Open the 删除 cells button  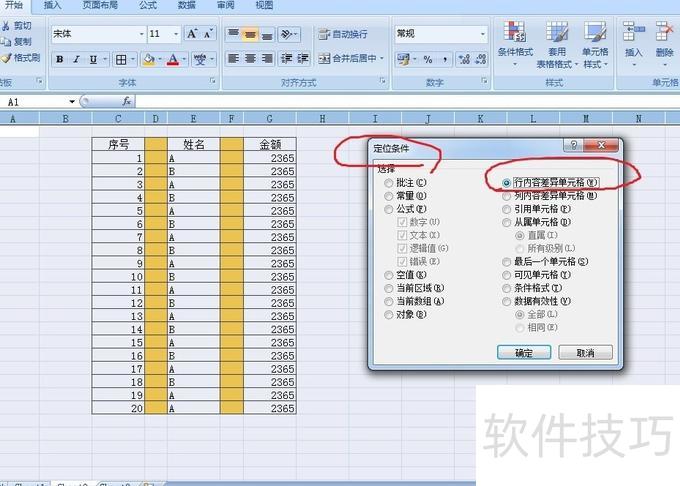[664, 43]
